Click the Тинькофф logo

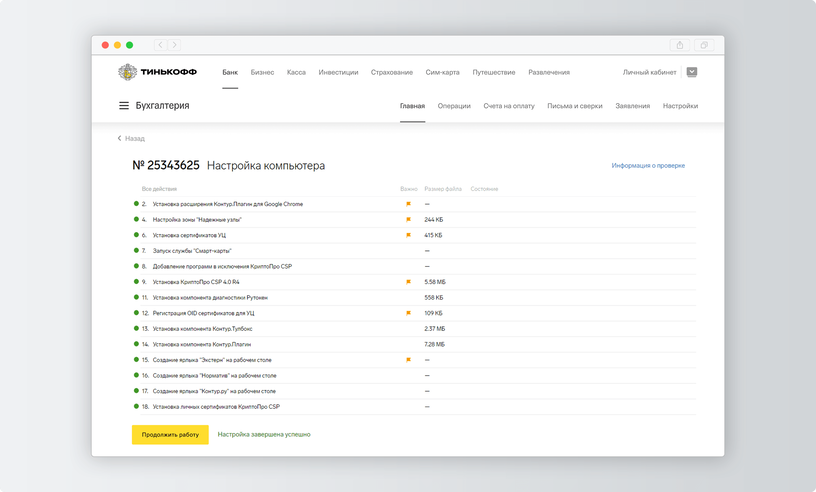pyautogui.click(x=157, y=72)
